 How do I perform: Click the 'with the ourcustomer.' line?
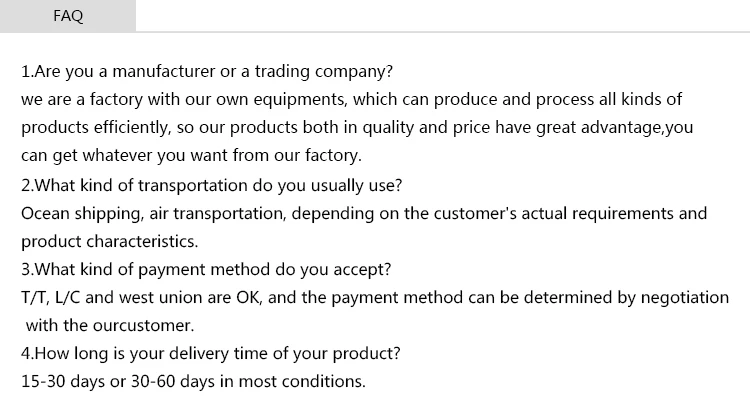[x=110, y=326]
